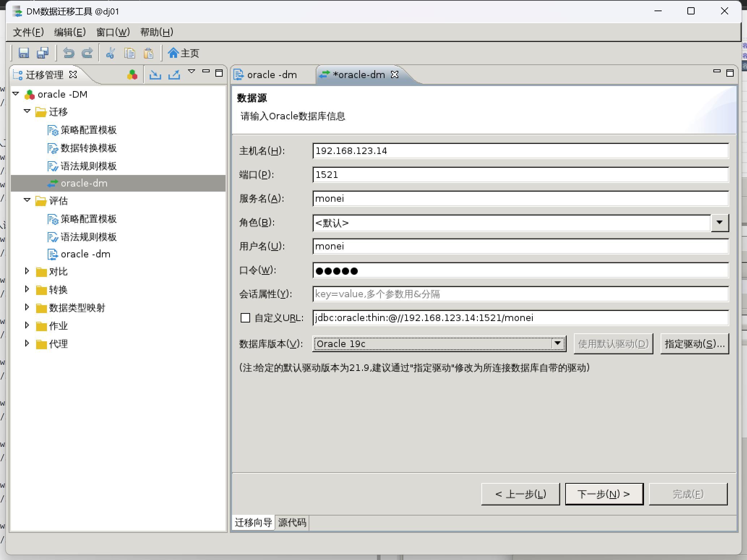Click the 指定驱动(S)... button
This screenshot has width=747, height=560.
tap(694, 343)
